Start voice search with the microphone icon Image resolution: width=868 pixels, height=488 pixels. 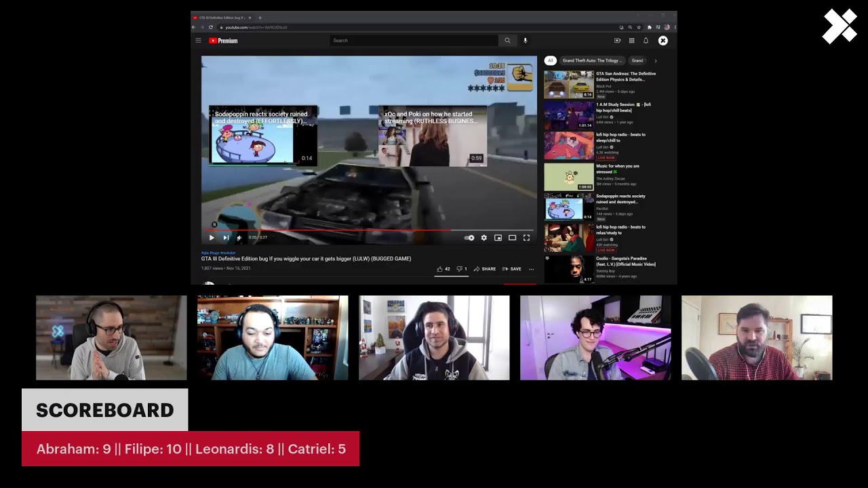coord(525,41)
